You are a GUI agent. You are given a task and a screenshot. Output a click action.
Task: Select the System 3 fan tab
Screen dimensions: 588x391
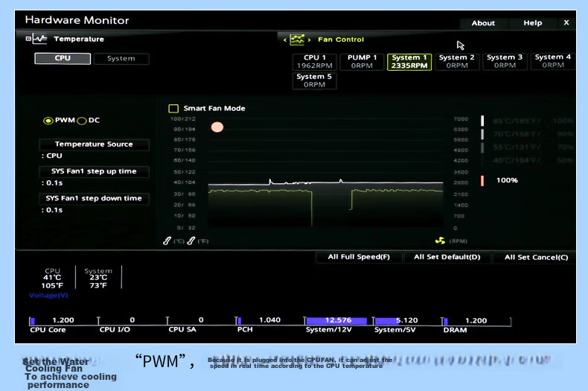505,61
